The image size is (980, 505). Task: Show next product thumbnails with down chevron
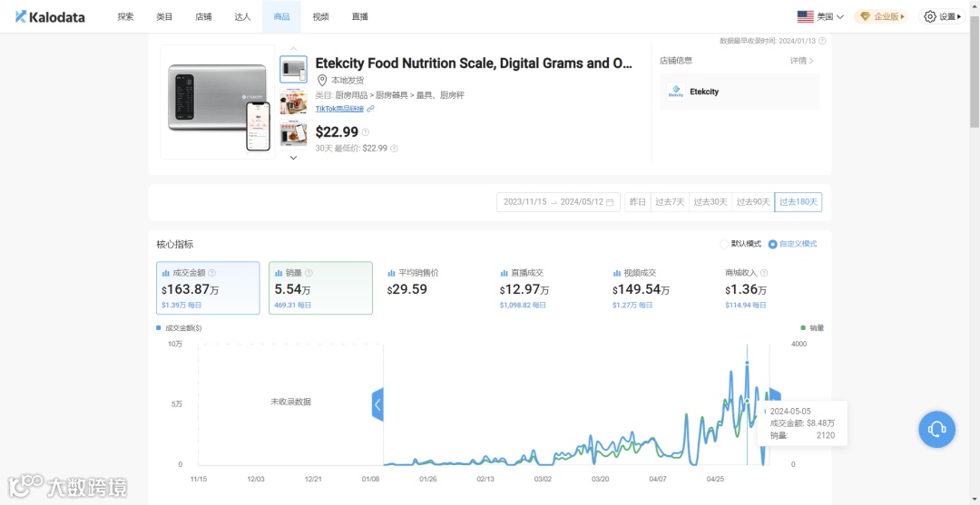pos(293,158)
